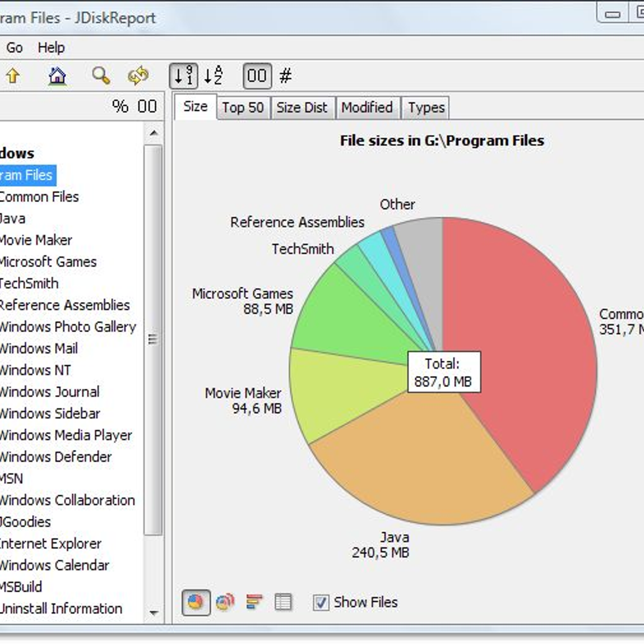Screen dimensions: 644x644
Task: Click the refresh arrows icon
Action: [x=138, y=76]
